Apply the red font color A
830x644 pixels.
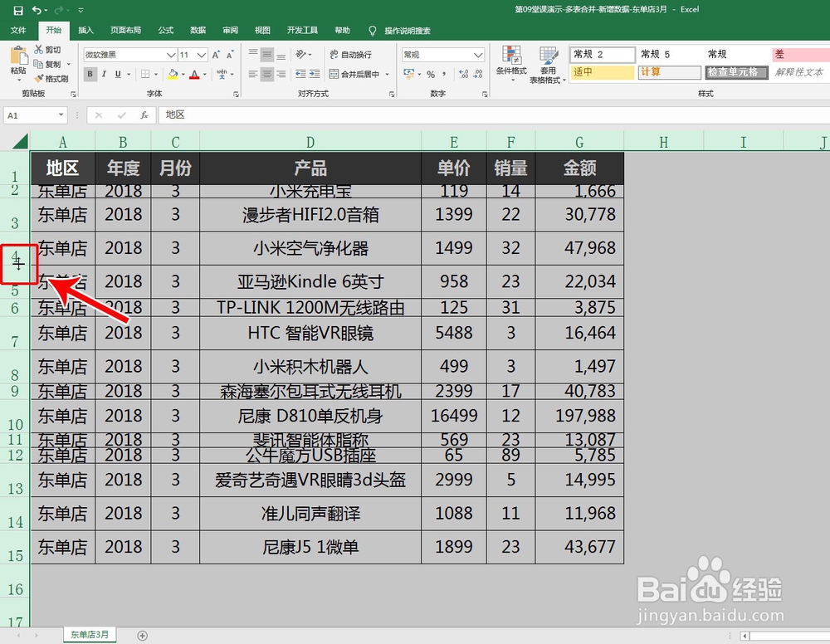(x=194, y=75)
